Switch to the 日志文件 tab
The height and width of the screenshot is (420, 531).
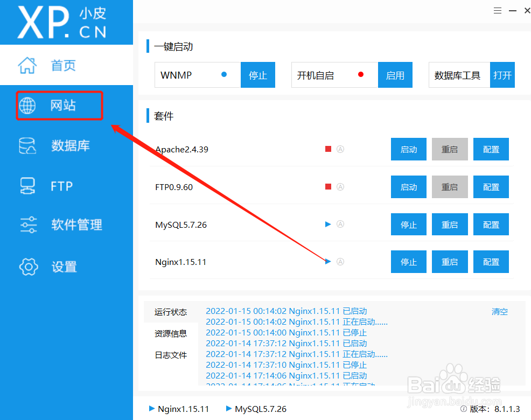pos(171,355)
